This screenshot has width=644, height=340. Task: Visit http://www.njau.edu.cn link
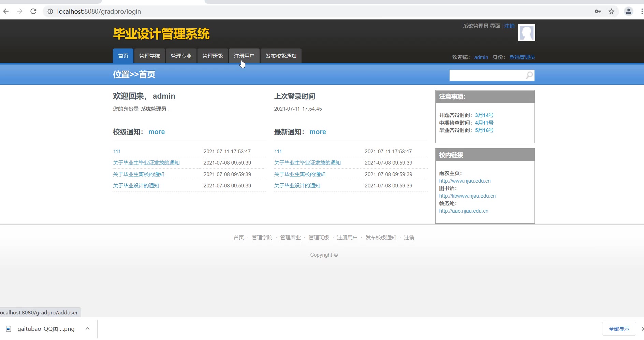pos(465,181)
